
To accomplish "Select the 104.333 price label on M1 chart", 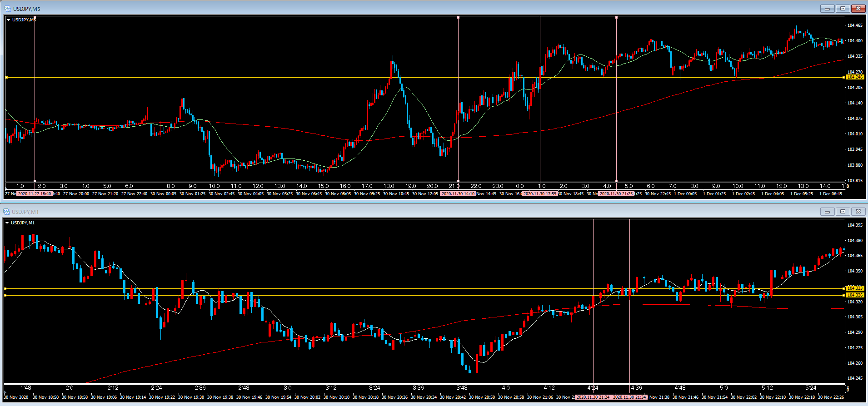I will click(x=854, y=288).
